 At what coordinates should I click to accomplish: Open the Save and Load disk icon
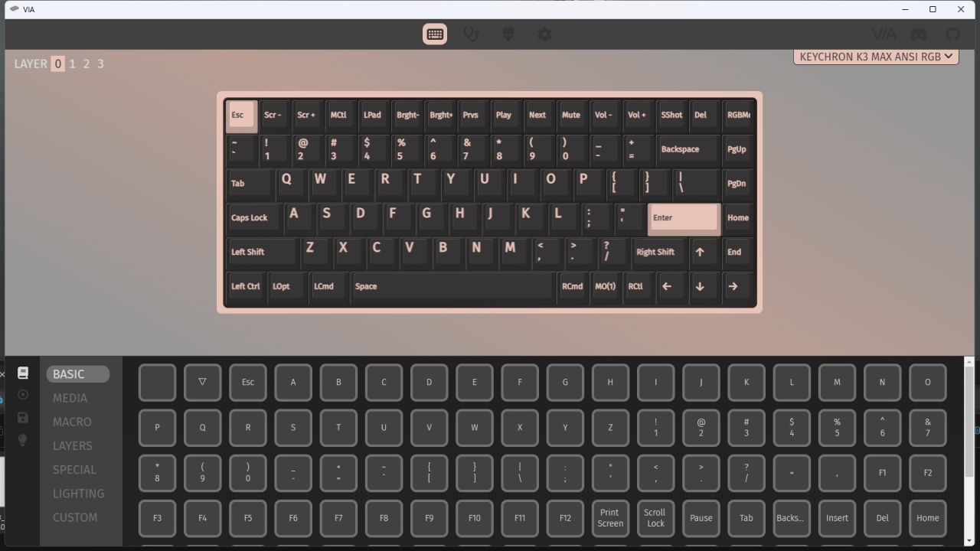tap(23, 418)
